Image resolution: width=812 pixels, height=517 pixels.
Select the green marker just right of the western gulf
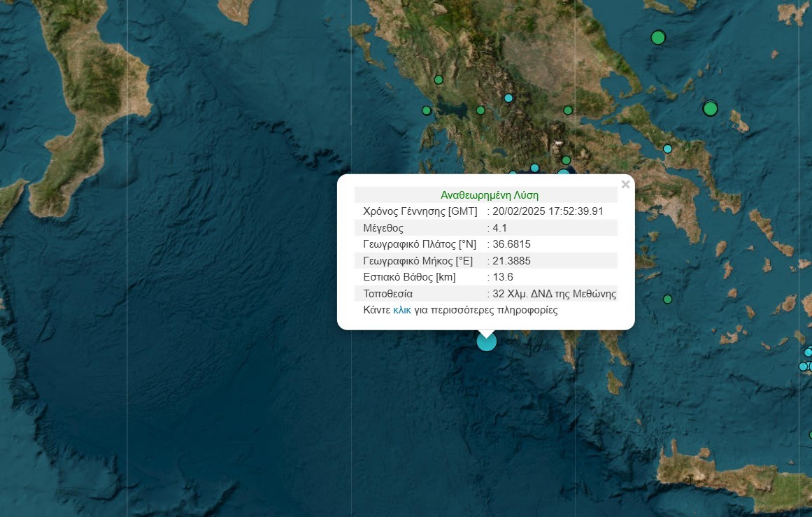tap(480, 110)
